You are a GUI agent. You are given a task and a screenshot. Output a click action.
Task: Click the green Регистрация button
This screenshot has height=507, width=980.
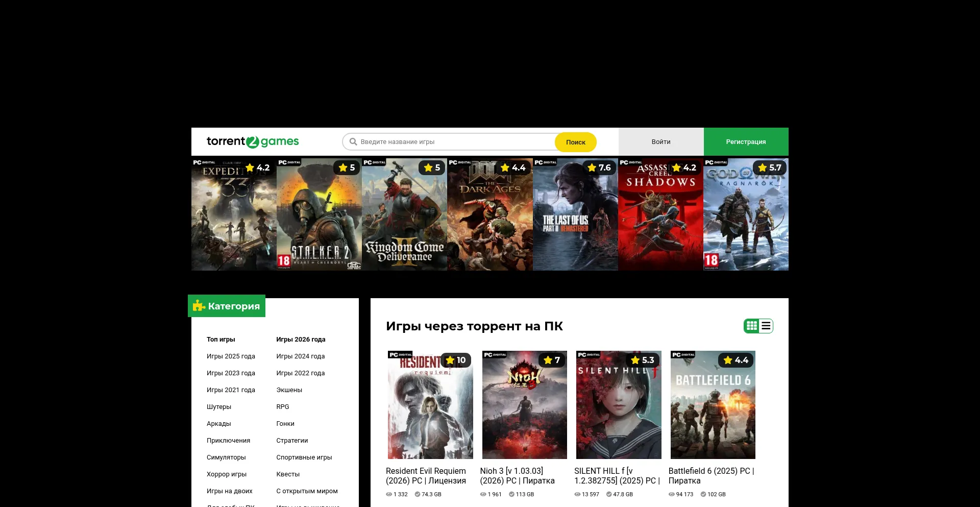point(746,141)
